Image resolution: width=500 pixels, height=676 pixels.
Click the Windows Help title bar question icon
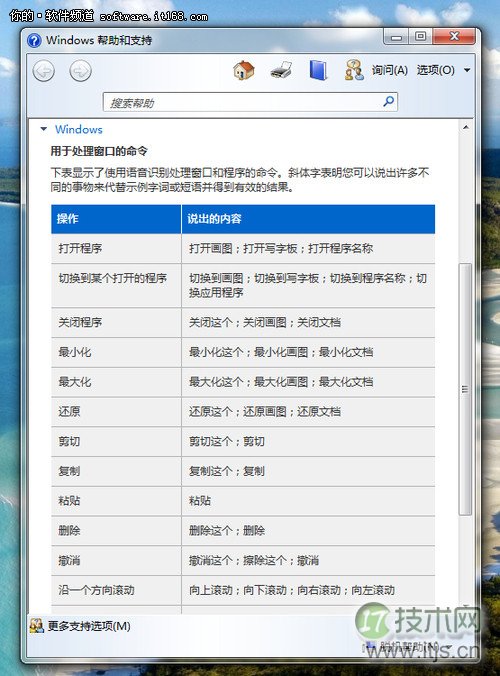[34, 41]
